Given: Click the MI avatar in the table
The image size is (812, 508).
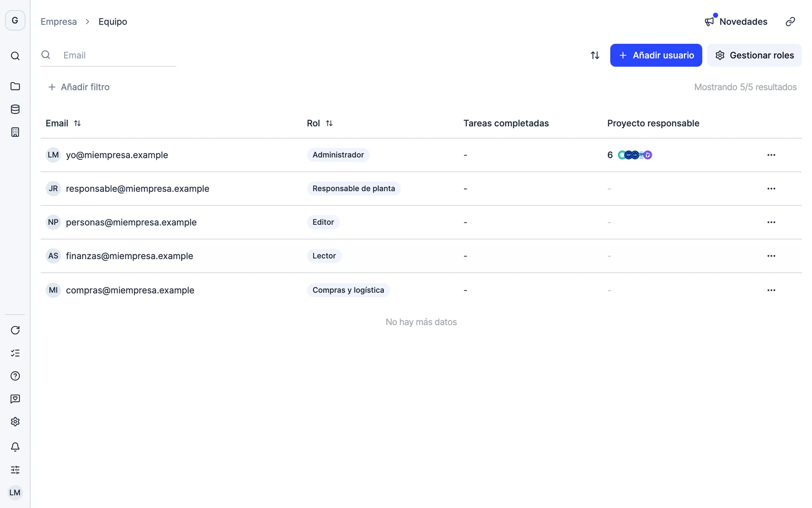Looking at the screenshot, I should click(x=53, y=290).
